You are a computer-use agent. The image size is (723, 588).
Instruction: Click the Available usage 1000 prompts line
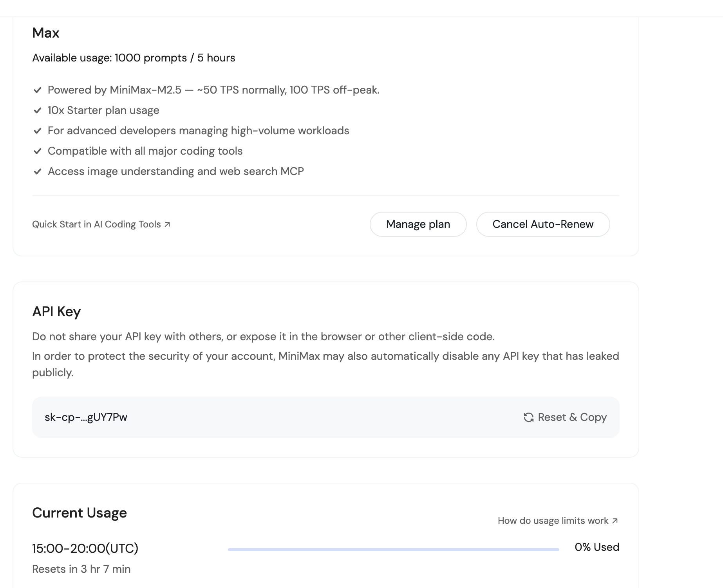click(134, 58)
